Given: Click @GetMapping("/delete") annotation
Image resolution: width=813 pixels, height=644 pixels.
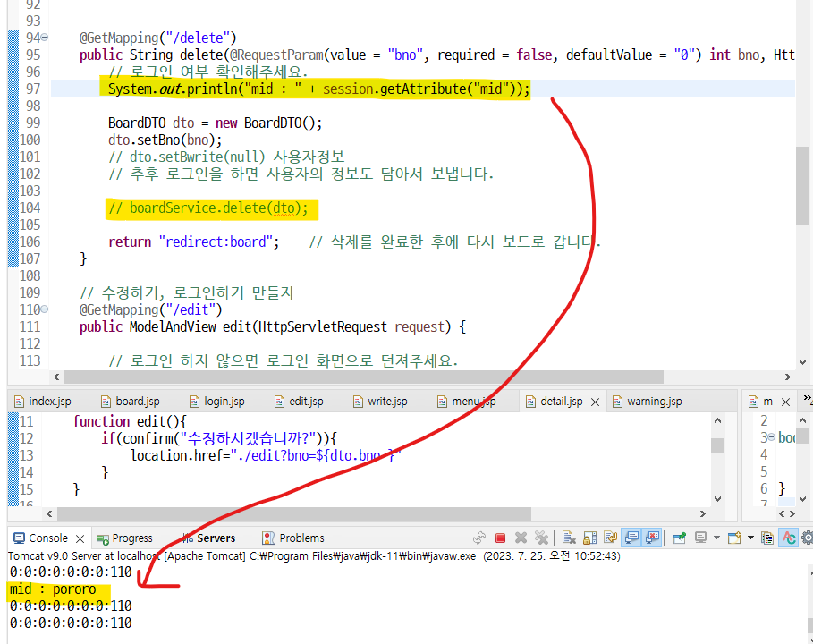Looking at the screenshot, I should (x=157, y=38).
